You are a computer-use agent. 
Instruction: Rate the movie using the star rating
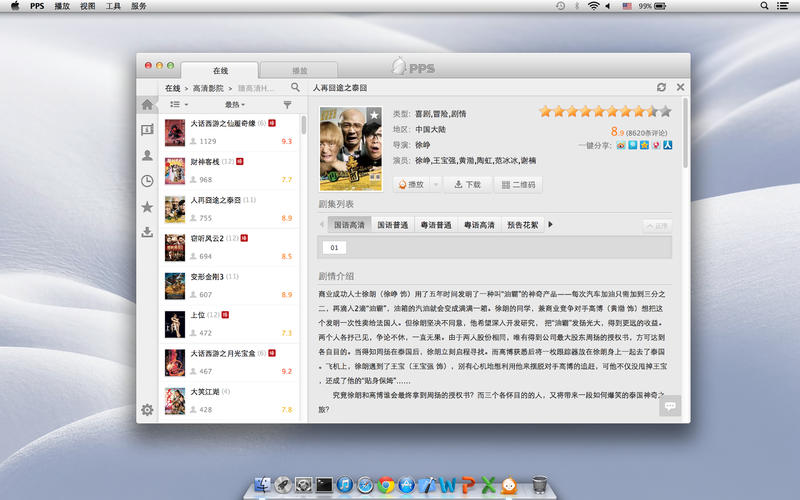[x=605, y=111]
